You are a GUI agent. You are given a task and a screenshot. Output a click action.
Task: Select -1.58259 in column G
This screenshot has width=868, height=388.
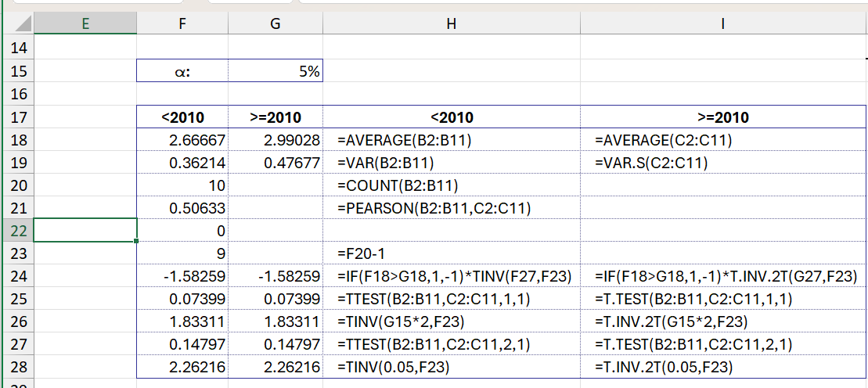tap(276, 276)
